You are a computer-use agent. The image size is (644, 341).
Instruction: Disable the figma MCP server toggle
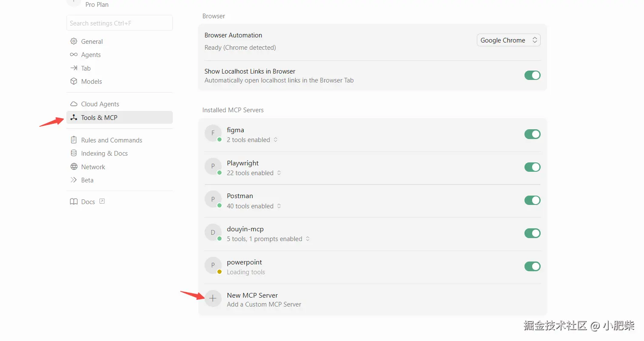click(532, 134)
